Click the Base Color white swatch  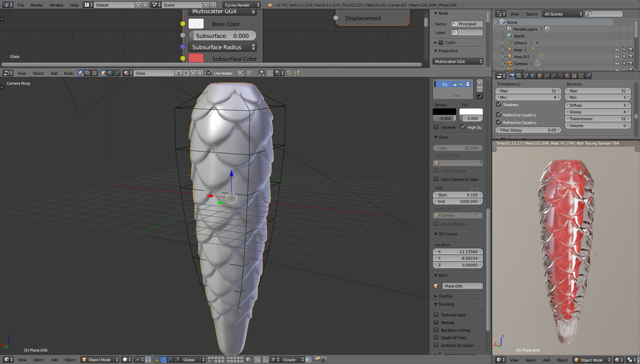click(196, 24)
